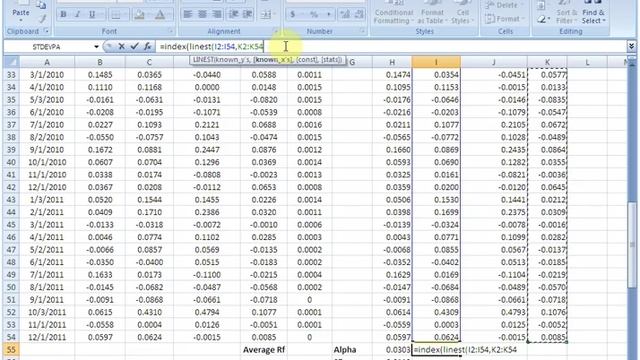Align text left in the Alignment group
The height and width of the screenshot is (360, 640).
point(188,15)
